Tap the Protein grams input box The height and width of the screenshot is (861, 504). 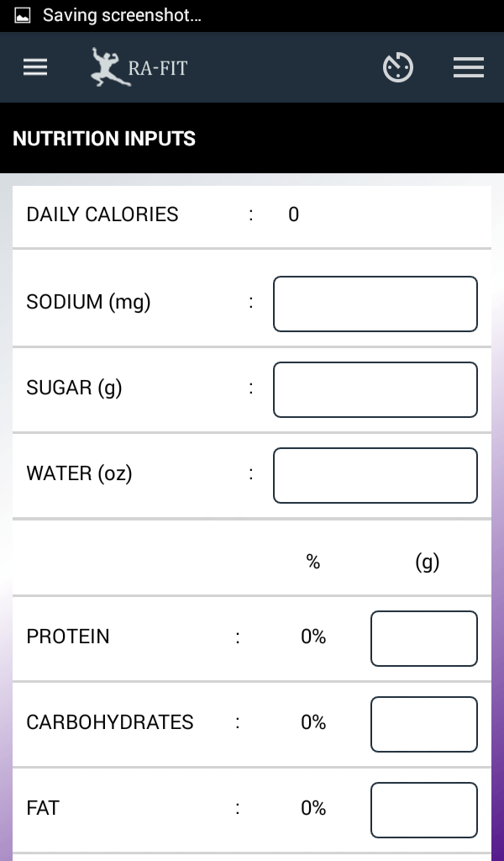[x=424, y=638]
